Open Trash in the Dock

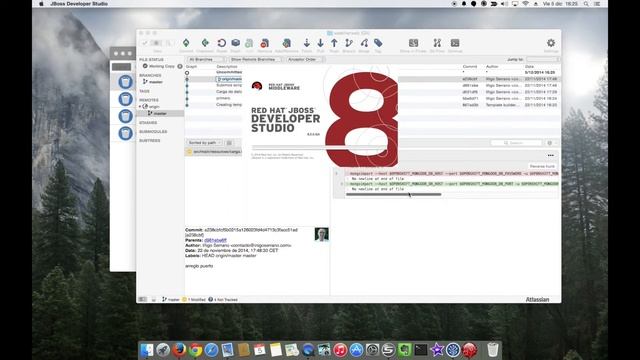point(493,350)
